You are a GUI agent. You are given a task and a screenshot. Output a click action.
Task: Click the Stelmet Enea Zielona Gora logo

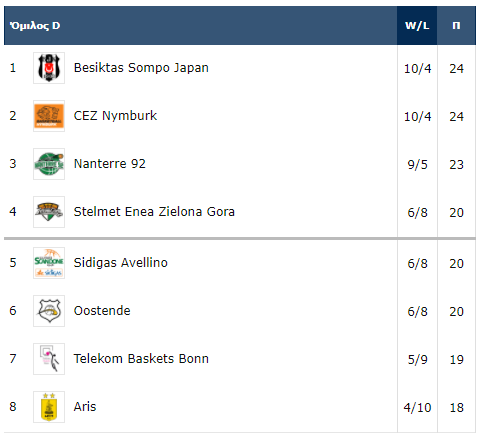[49, 212]
